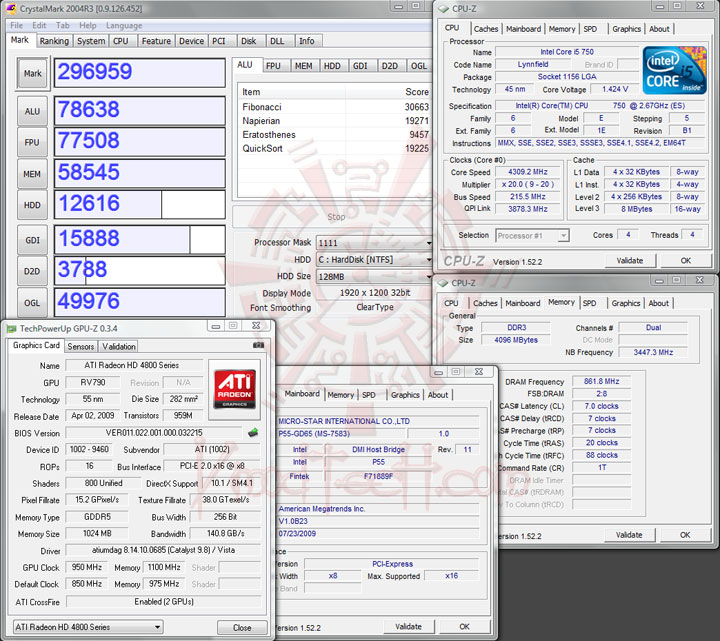The height and width of the screenshot is (641, 720).
Task: Click the D2D score progress bar 3788
Action: [x=140, y=270]
